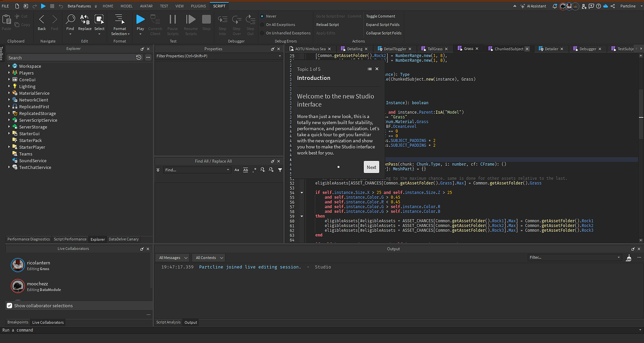Toggle the Show collaborator selections checkbox

tap(9, 305)
